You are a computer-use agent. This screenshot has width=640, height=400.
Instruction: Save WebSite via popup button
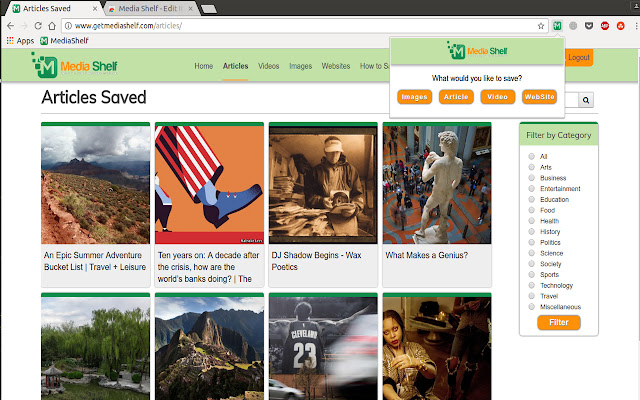(x=539, y=97)
